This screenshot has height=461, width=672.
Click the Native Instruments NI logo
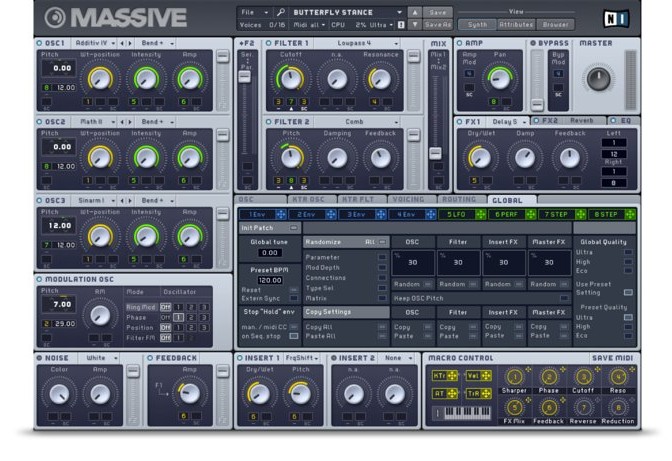(x=616, y=18)
